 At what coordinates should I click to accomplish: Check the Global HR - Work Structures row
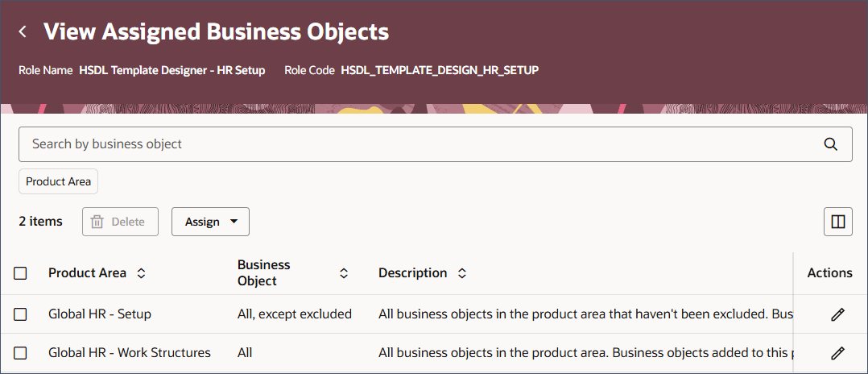coord(20,353)
